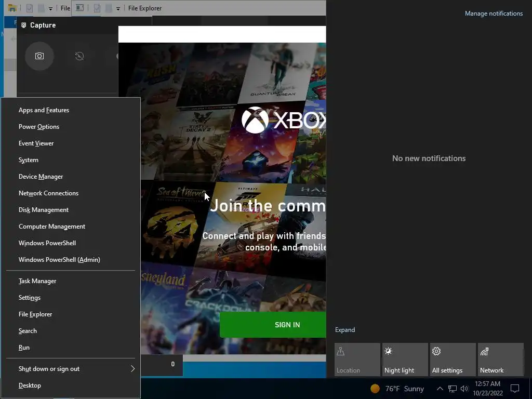The height and width of the screenshot is (399, 532).
Task: Open the Run dialog entry
Action: 71,348
